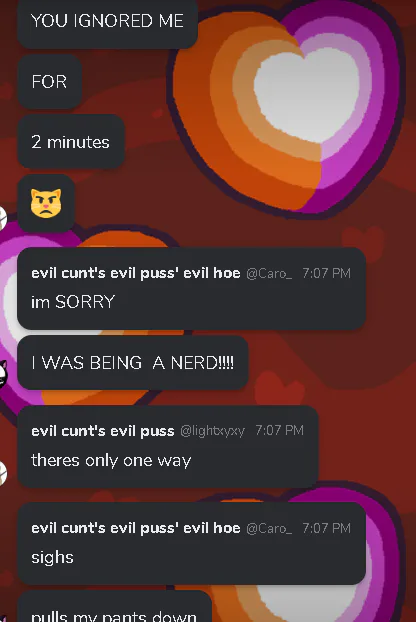Click the avatar beside 'theres only one way'

pos(3,473)
